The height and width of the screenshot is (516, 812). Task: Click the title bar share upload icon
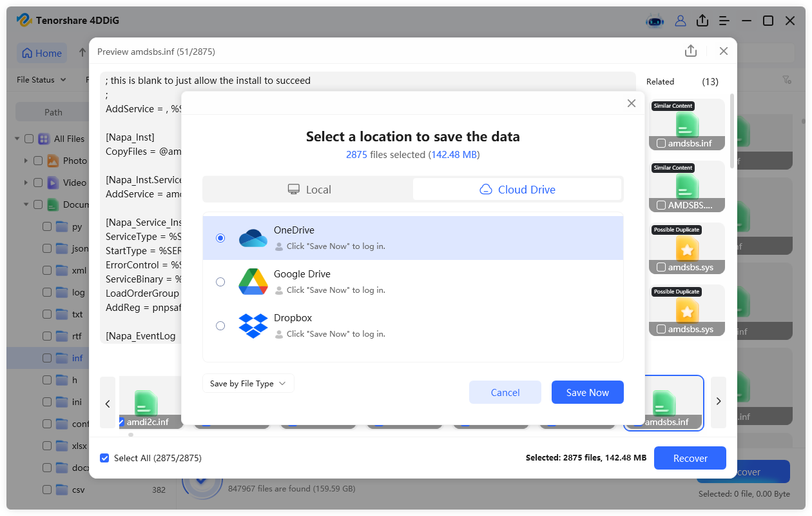pos(702,21)
